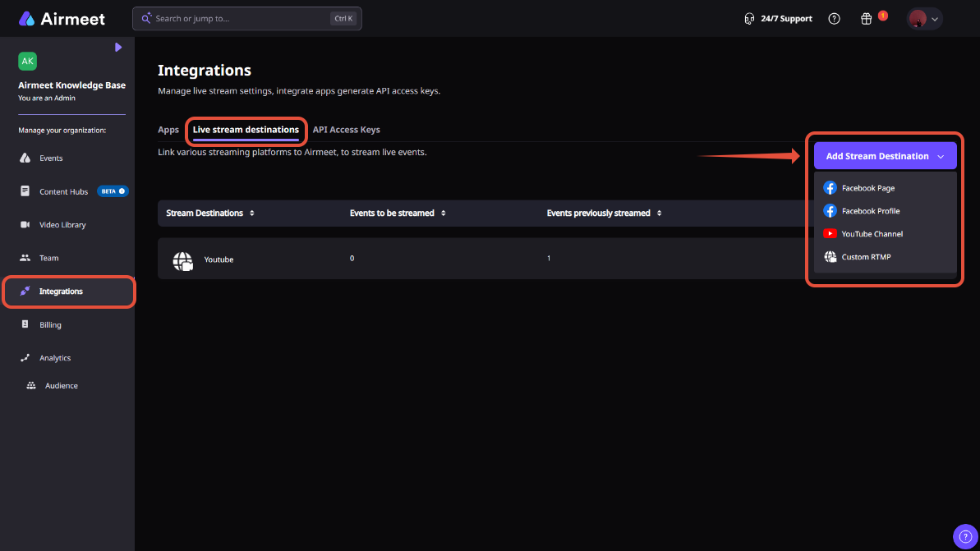
Task: Click the Content Hubs document icon
Action: click(x=25, y=191)
